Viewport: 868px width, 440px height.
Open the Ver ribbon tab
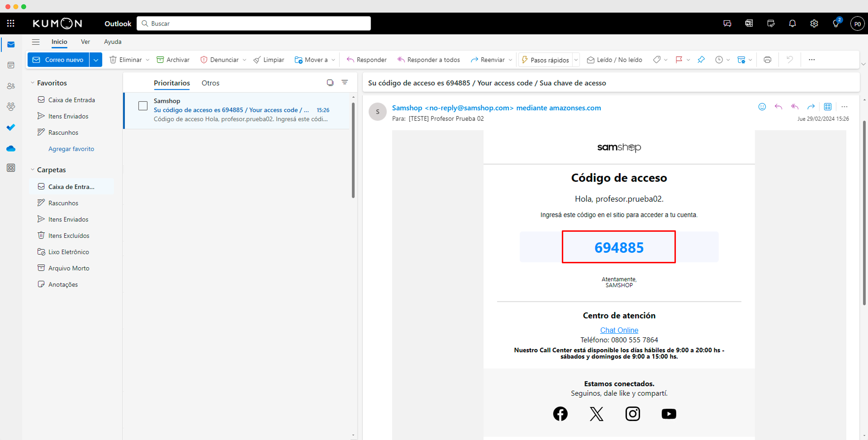[x=85, y=42]
